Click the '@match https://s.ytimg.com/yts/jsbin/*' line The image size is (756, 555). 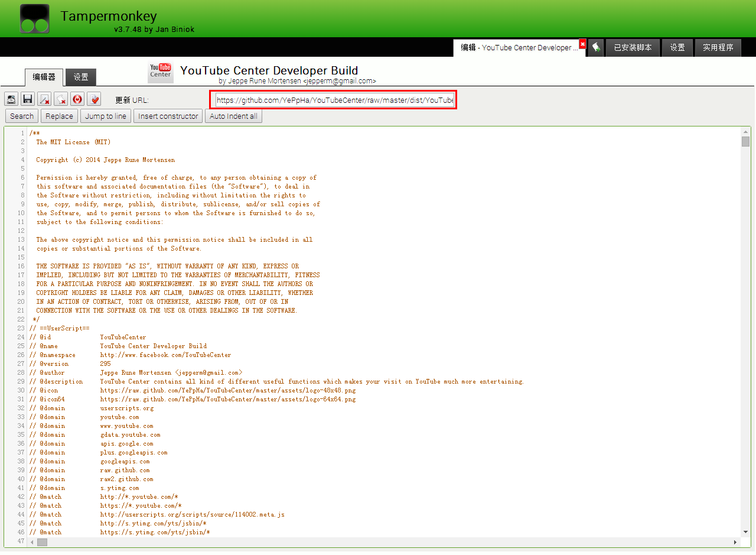[119, 532]
